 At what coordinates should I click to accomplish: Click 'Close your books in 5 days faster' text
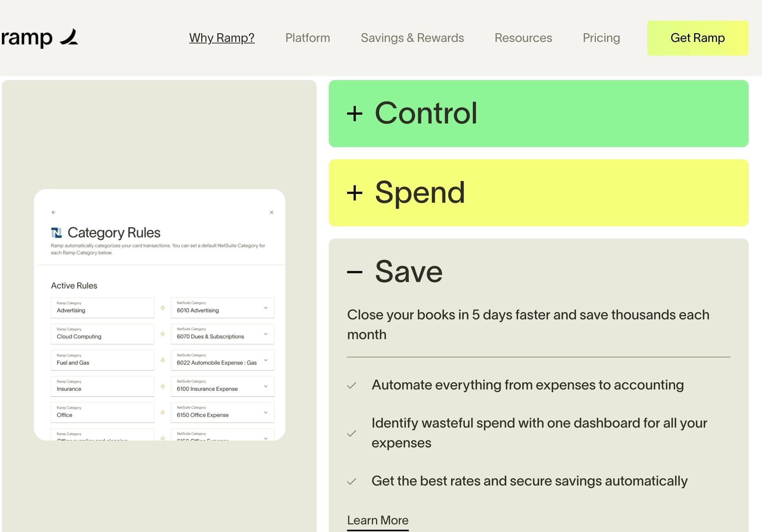[x=528, y=325]
